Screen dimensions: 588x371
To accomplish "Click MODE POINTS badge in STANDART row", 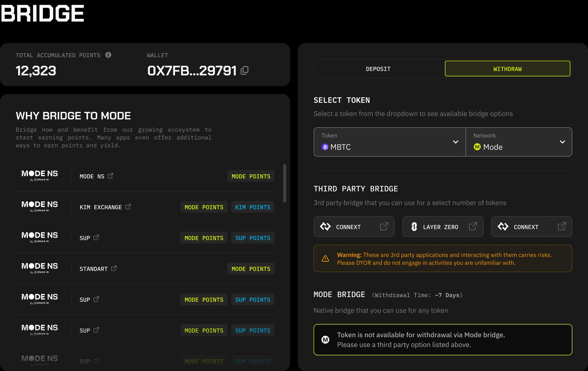I will pos(251,269).
